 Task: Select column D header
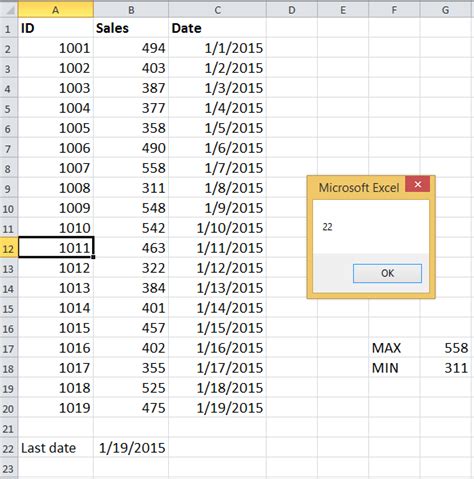pyautogui.click(x=292, y=10)
